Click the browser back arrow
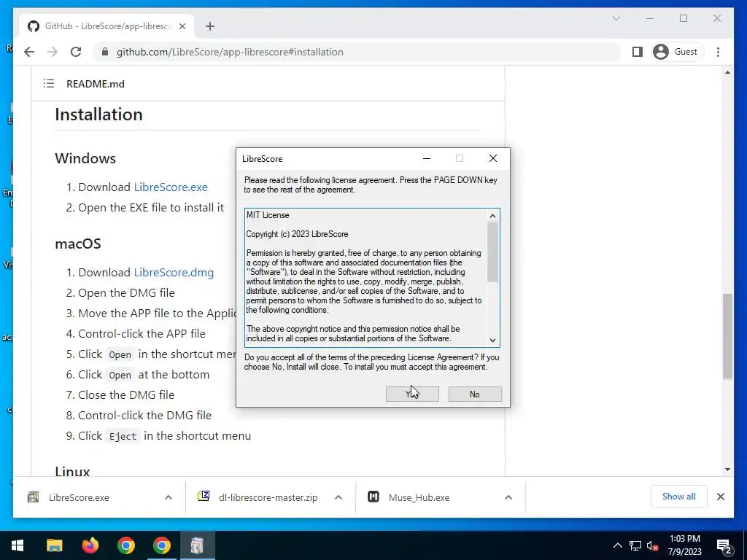Image resolution: width=747 pixels, height=560 pixels. (29, 52)
